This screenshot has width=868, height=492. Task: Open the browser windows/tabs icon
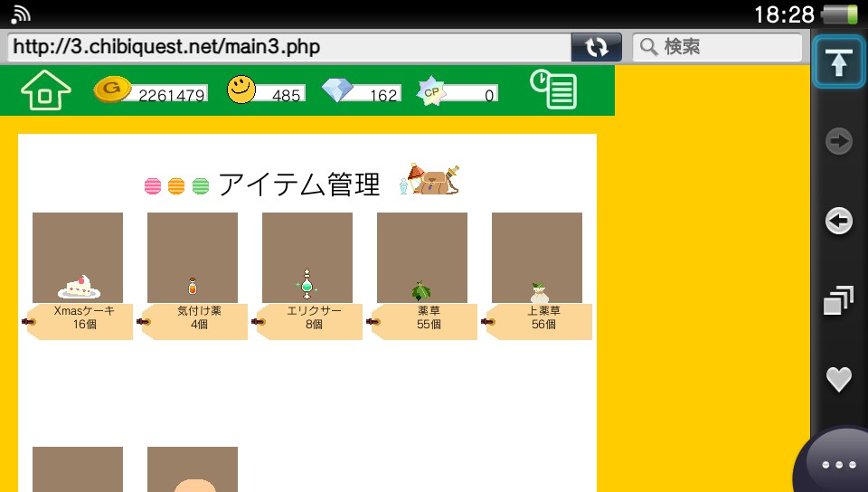click(x=838, y=300)
